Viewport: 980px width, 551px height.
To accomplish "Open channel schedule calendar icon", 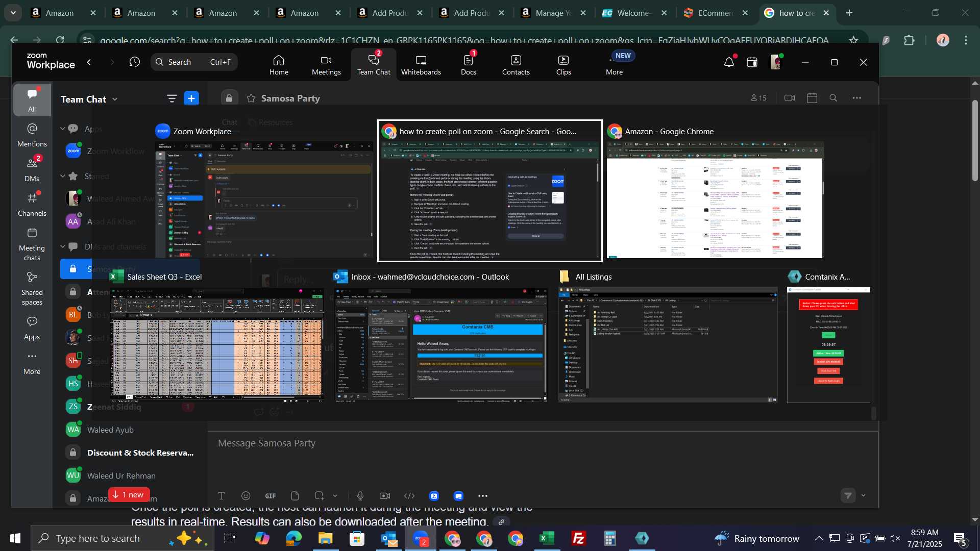I will (x=812, y=98).
